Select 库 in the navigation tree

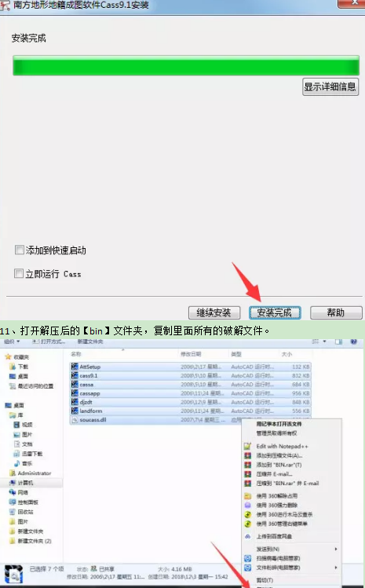tap(20, 415)
